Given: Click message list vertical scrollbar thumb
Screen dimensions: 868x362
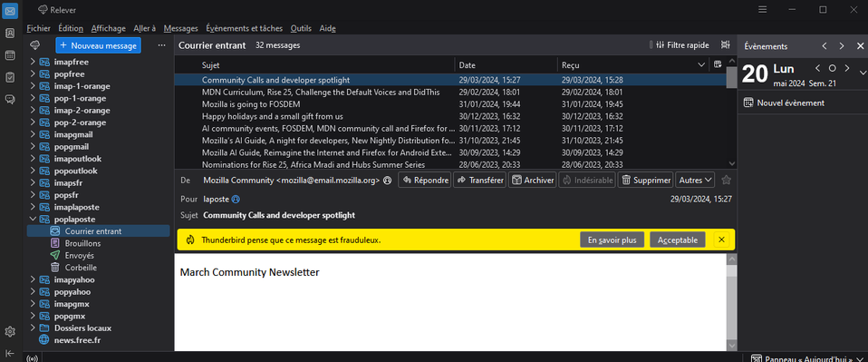Looking at the screenshot, I should 732,79.
